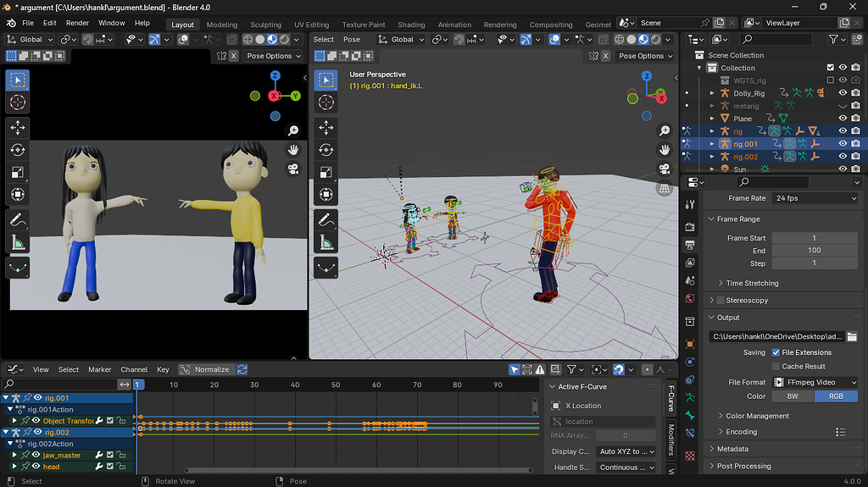Enable the Cache Result checkbox
The height and width of the screenshot is (487, 868).
[x=776, y=367]
